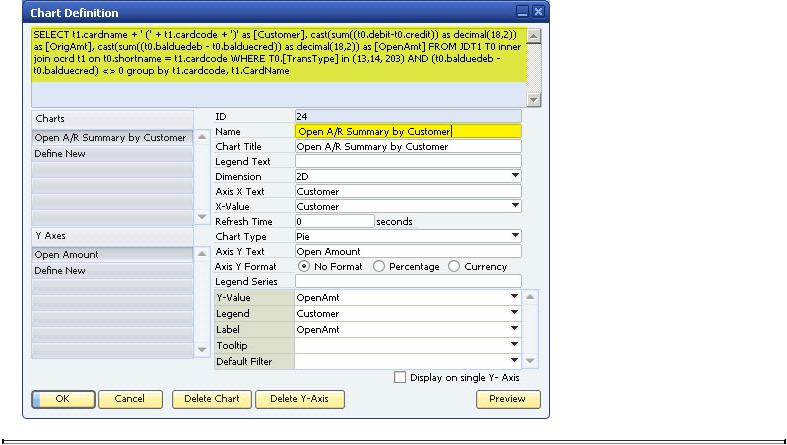The width and height of the screenshot is (787, 445).
Task: Select the No Format radio button
Action: coord(304,266)
